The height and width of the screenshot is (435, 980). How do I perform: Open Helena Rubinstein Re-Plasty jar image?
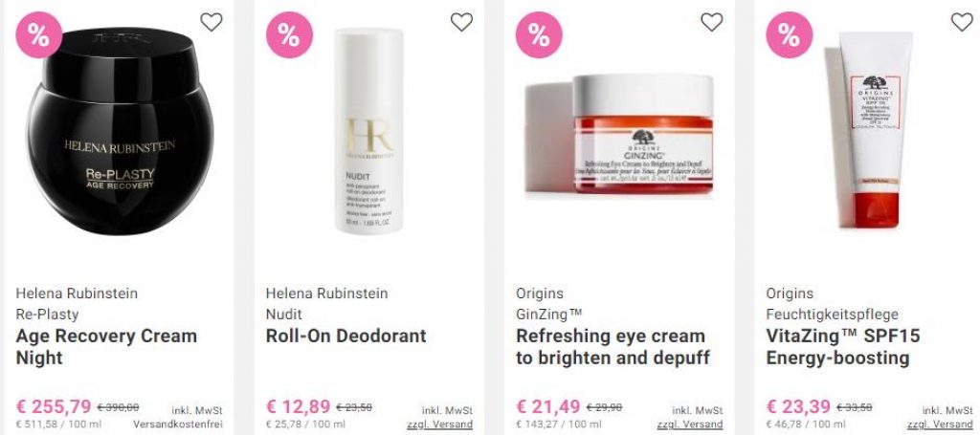(121, 131)
